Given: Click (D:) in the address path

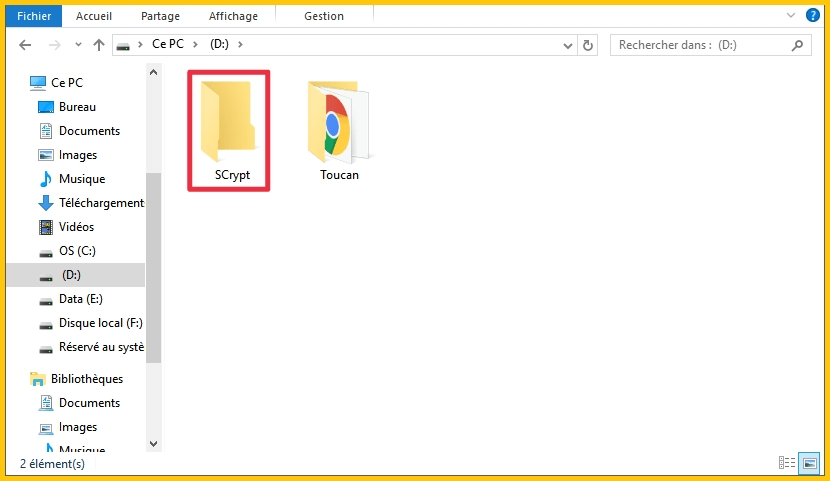Looking at the screenshot, I should click(x=219, y=44).
